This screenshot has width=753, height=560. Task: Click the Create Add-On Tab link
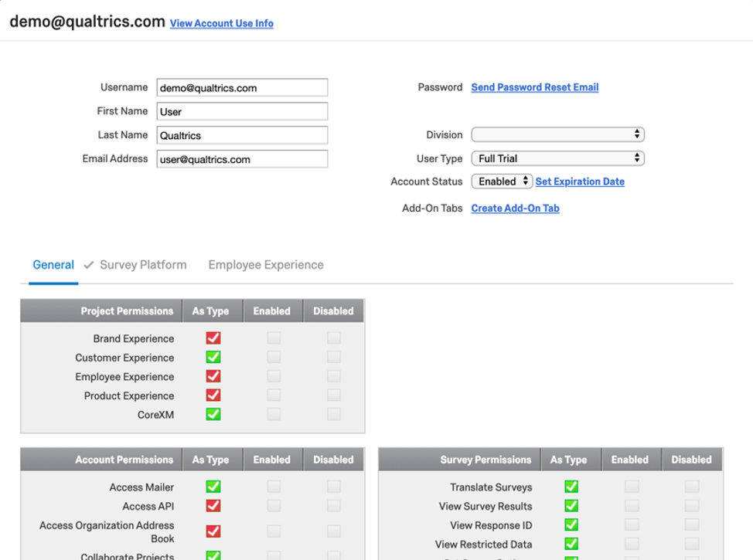point(515,208)
